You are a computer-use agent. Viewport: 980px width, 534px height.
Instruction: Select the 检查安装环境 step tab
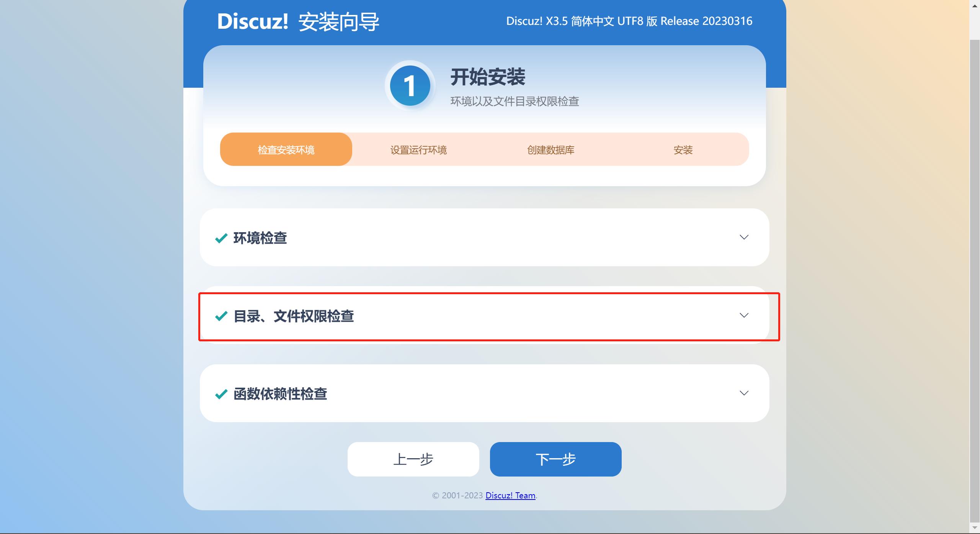click(x=286, y=149)
